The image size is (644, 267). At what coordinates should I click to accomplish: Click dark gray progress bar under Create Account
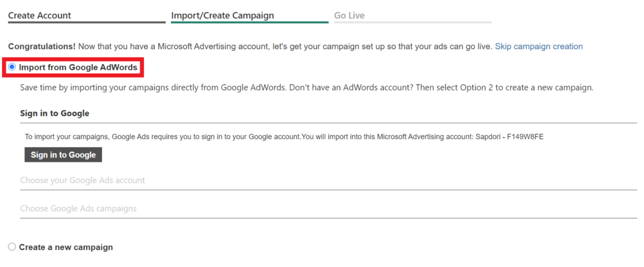pyautogui.click(x=86, y=23)
